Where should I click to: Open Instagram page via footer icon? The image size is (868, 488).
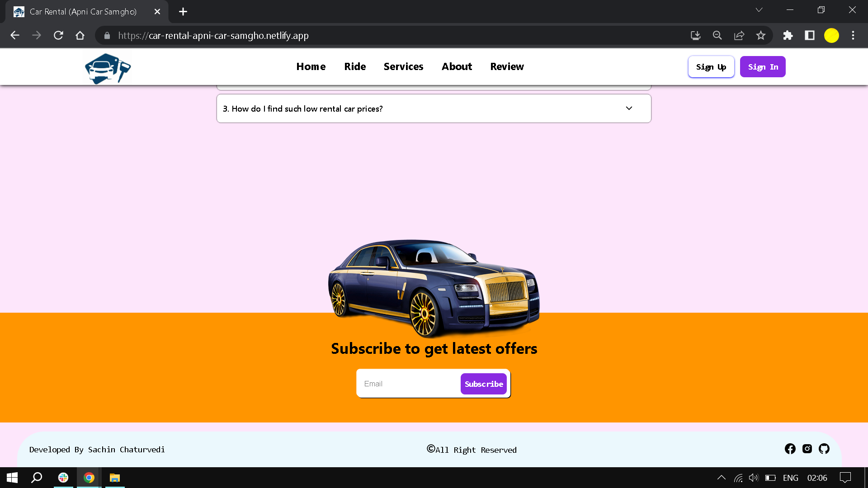coord(807,449)
